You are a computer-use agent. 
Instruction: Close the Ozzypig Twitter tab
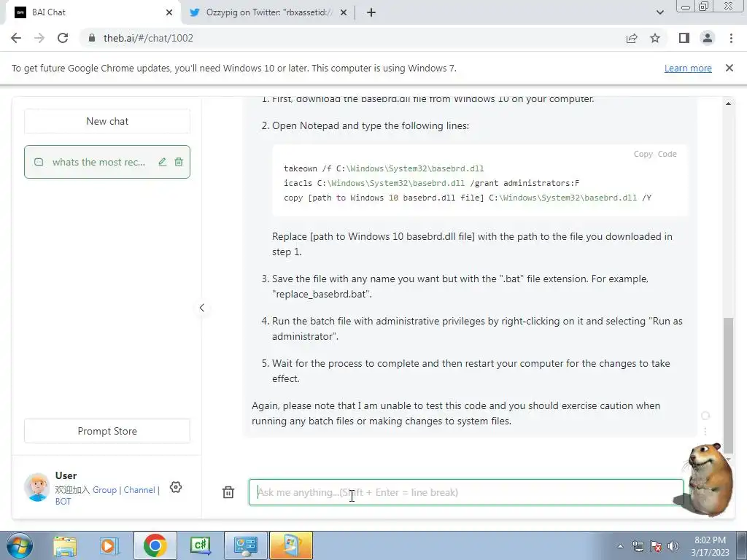344,12
